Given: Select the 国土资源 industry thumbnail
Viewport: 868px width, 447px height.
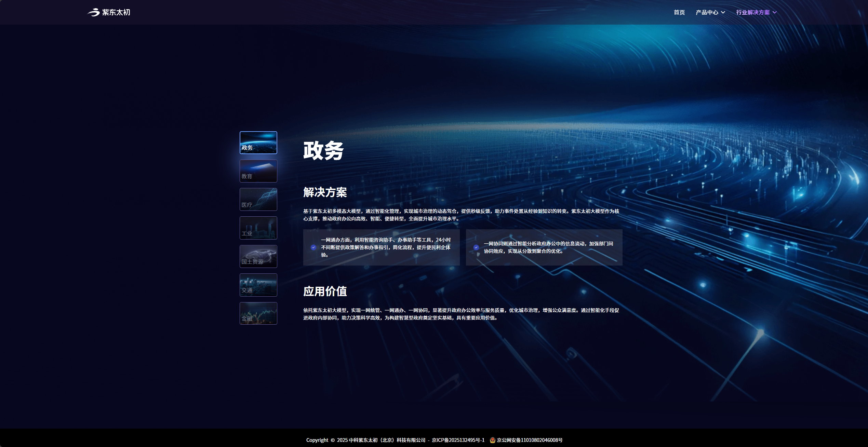Looking at the screenshot, I should click(x=258, y=256).
